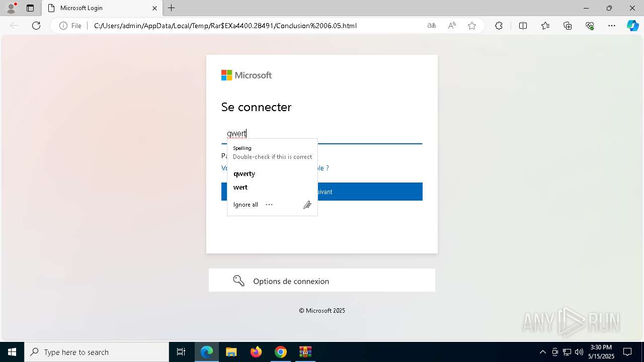Click the Se connecter heading
The width and height of the screenshot is (644, 362).
click(256, 107)
